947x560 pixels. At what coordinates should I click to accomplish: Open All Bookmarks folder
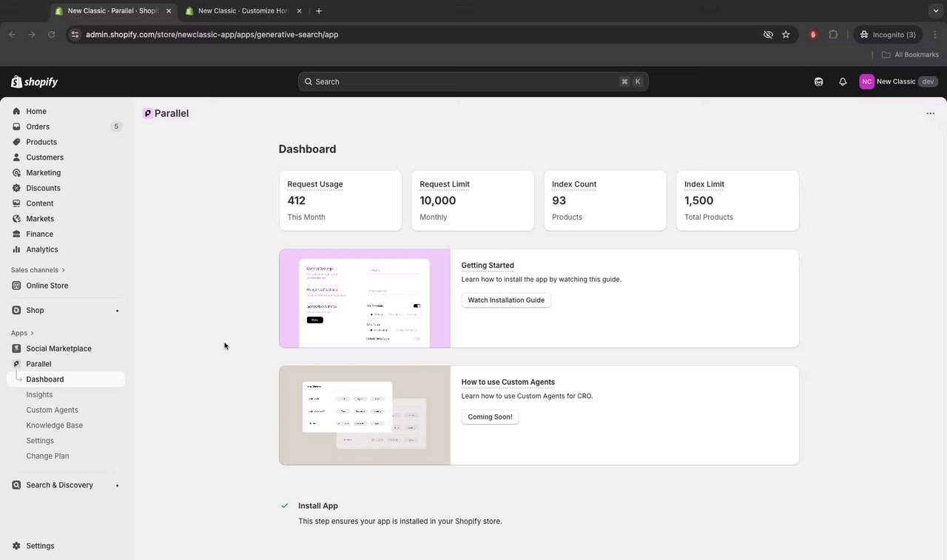[910, 55]
